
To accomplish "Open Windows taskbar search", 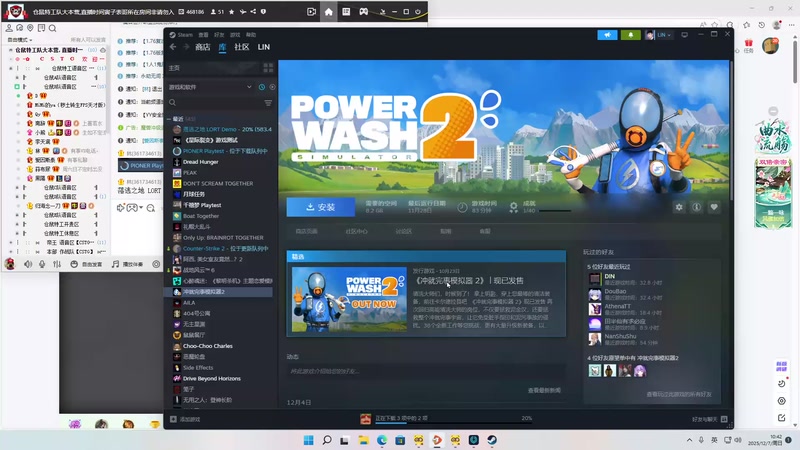I will (327, 440).
